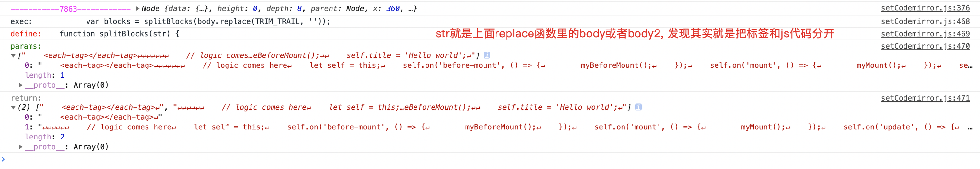
Task: Collapse the return (2) array triangle
Action: (13, 108)
